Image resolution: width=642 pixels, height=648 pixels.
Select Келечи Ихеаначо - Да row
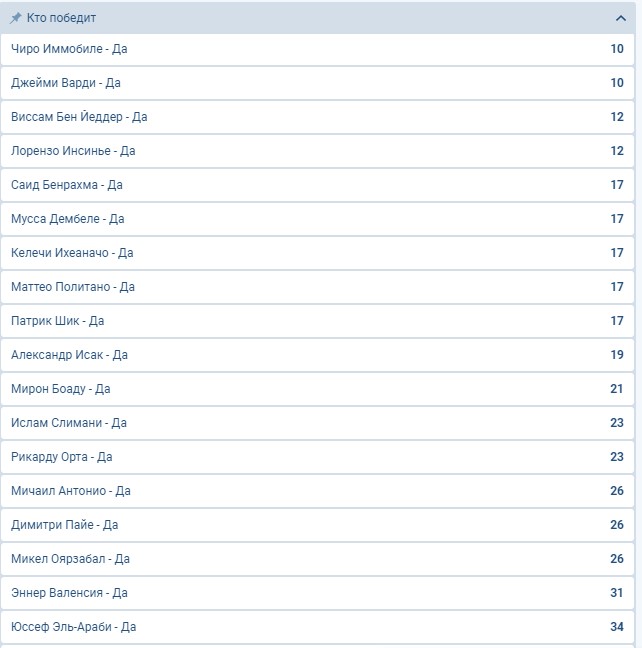[317, 253]
